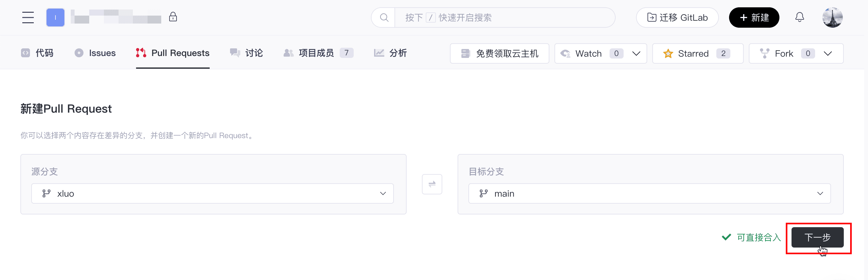Open the user avatar menu
868x280 pixels.
click(x=832, y=17)
